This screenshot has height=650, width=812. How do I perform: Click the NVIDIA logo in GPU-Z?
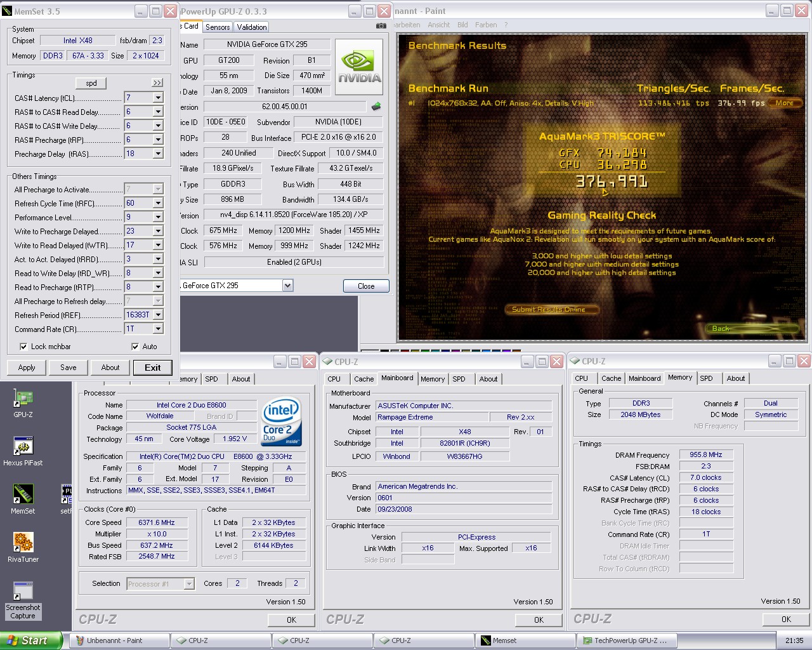pyautogui.click(x=359, y=67)
